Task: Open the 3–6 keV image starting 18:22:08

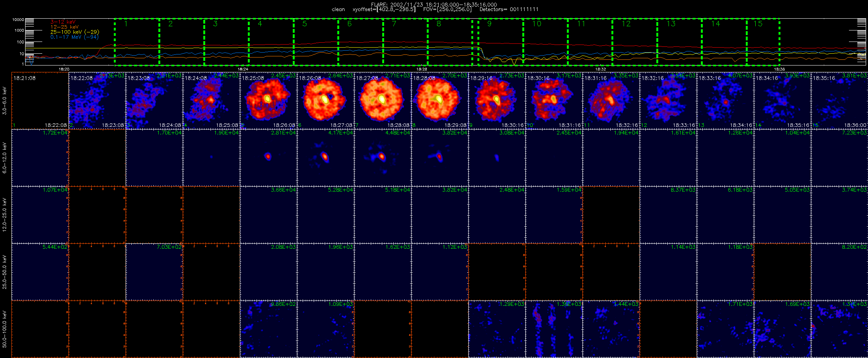Action: point(97,100)
